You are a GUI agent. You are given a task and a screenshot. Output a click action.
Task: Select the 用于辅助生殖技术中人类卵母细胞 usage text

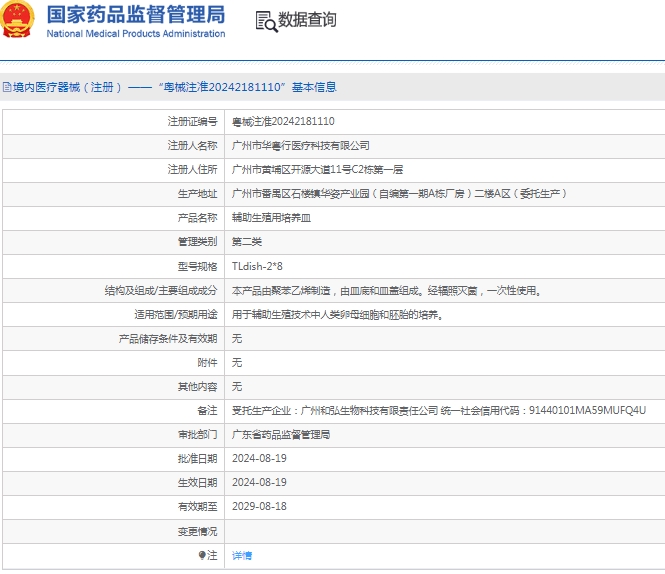point(338,314)
